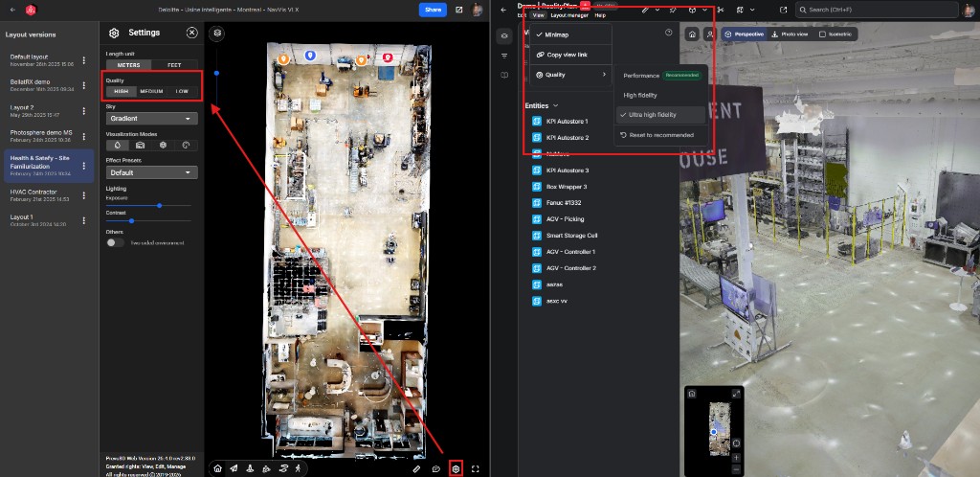Viewport: 980px width, 477px height.
Task: Select KPI Autostore 1 entity
Action: [x=568, y=122]
